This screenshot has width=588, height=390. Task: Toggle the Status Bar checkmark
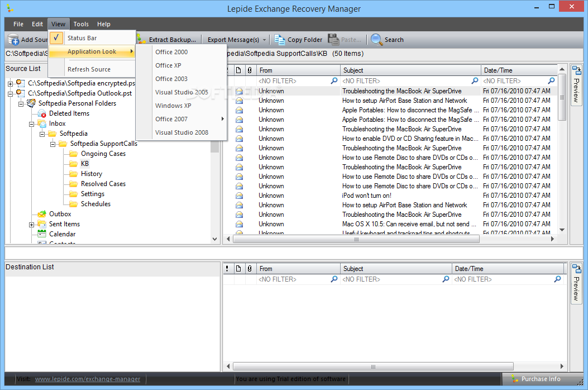tap(56, 37)
